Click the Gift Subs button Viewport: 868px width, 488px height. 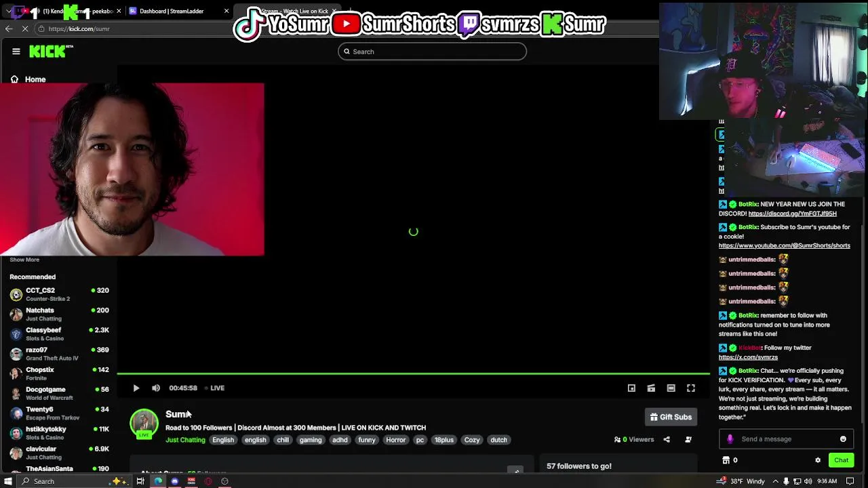(x=671, y=418)
